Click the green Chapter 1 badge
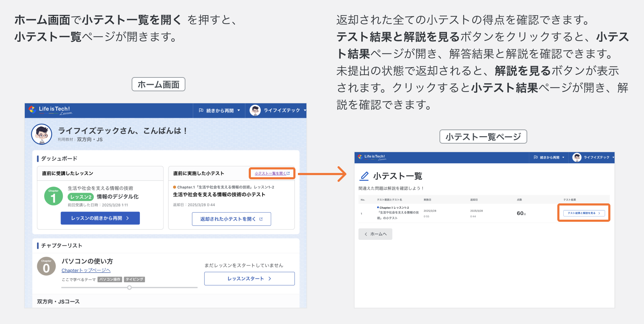The height and width of the screenshot is (324, 644). coord(53,196)
